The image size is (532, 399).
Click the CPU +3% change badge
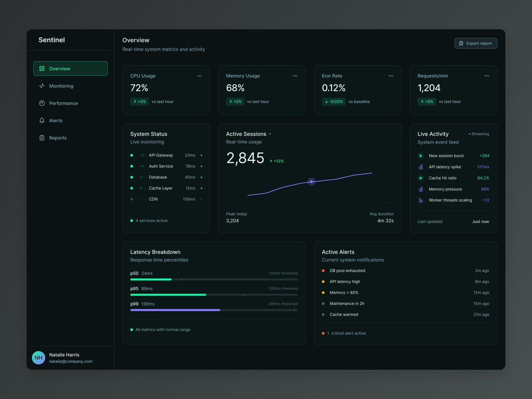point(140,102)
